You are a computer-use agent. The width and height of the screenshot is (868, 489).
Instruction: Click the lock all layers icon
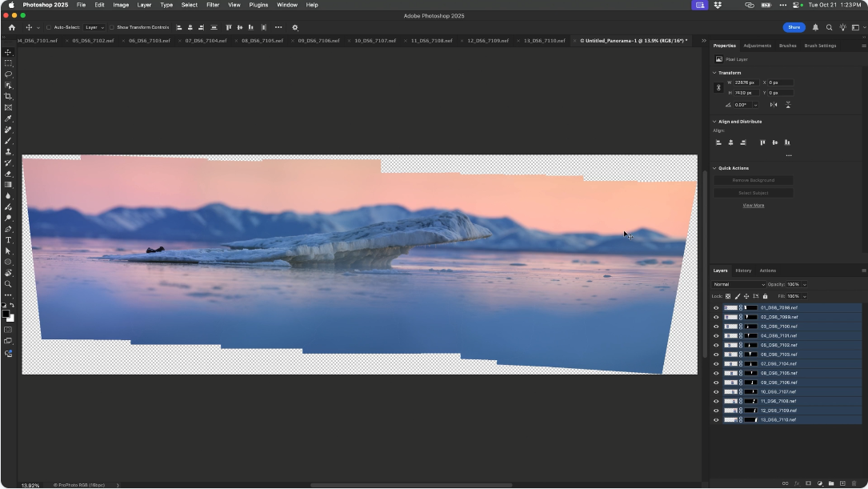click(765, 296)
